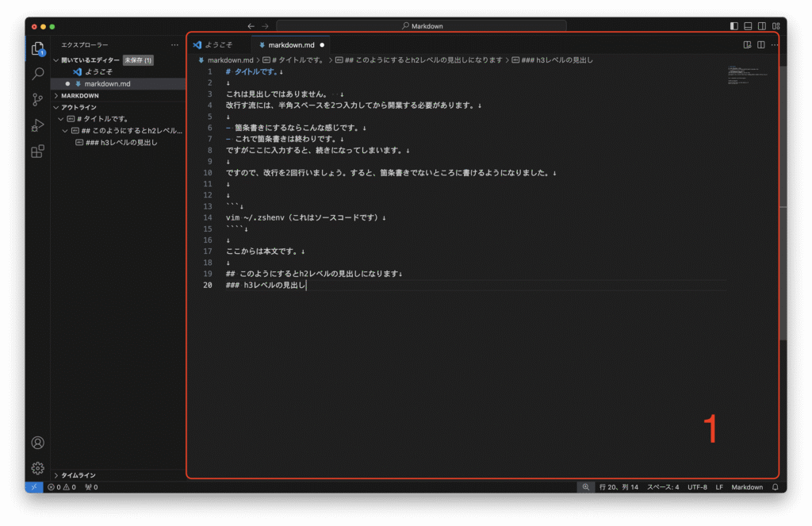Customize layout icon in title bar
Viewport: 812px width, 526px height.
pos(776,26)
